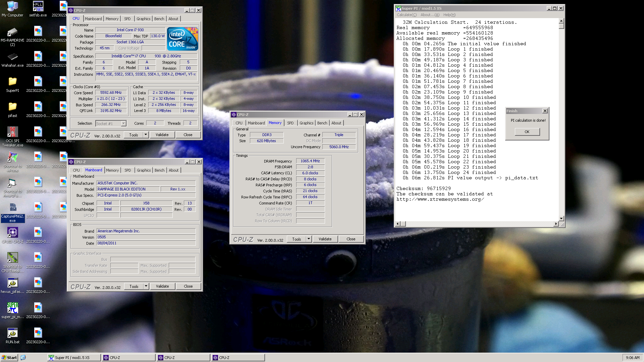Click Close in the Memory window
Image resolution: width=644 pixels, height=362 pixels.
point(351,239)
